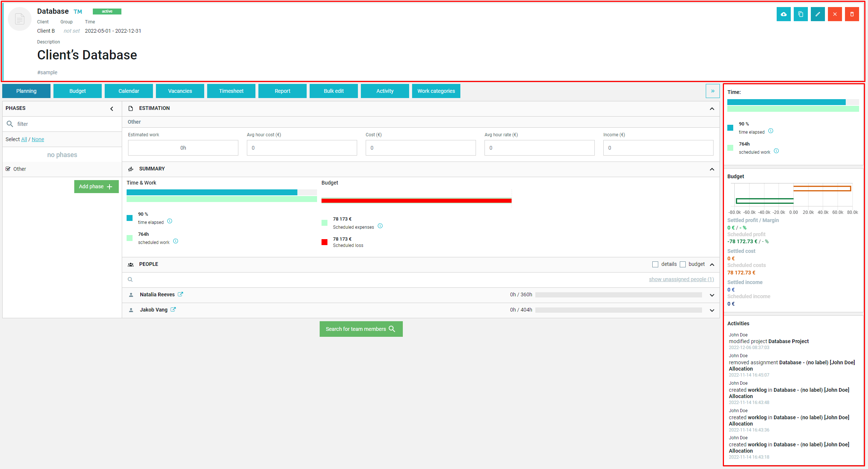Open the Report tab
Image resolution: width=868 pixels, height=469 pixels.
[283, 91]
